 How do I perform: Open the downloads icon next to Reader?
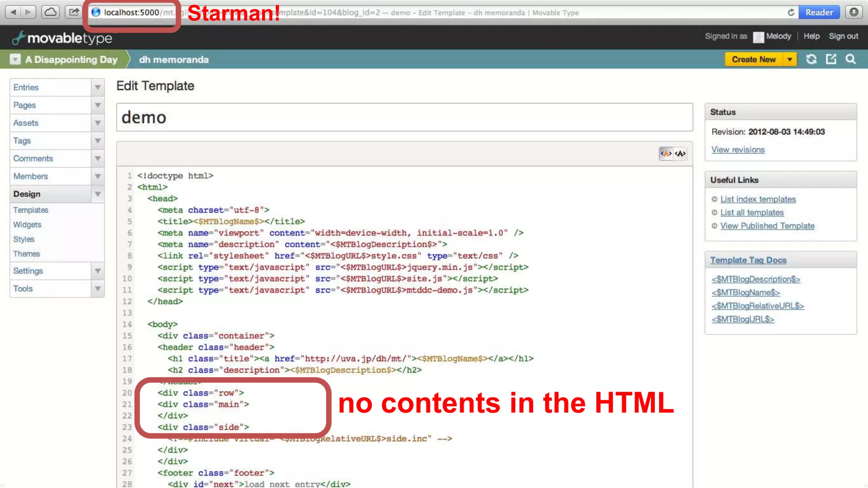pyautogui.click(x=854, y=12)
